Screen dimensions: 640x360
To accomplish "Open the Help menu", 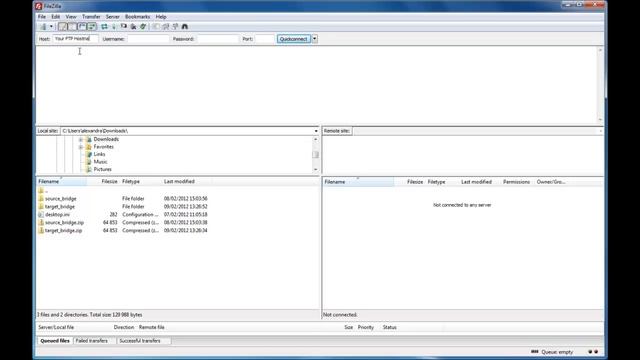I will [161, 17].
